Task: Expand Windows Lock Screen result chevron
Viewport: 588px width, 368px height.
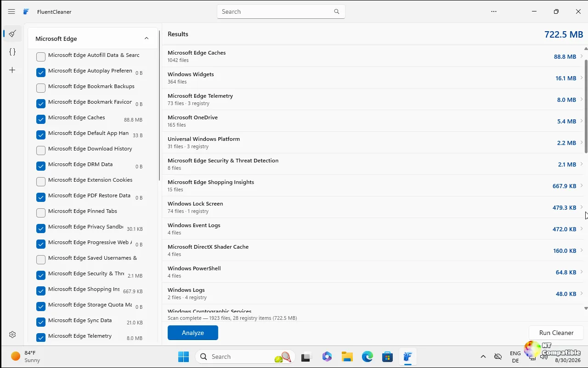Action: tap(582, 207)
